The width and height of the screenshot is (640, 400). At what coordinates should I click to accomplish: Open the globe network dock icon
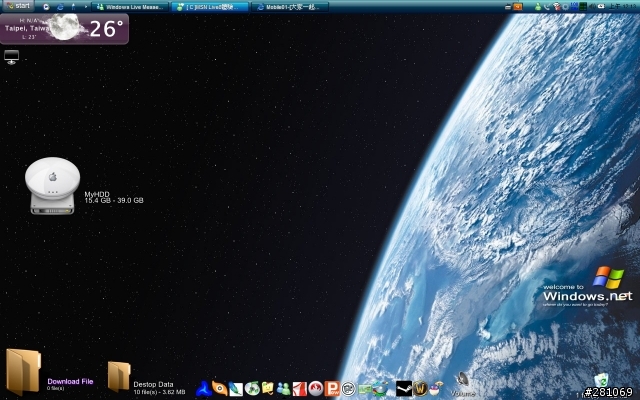click(x=380, y=389)
